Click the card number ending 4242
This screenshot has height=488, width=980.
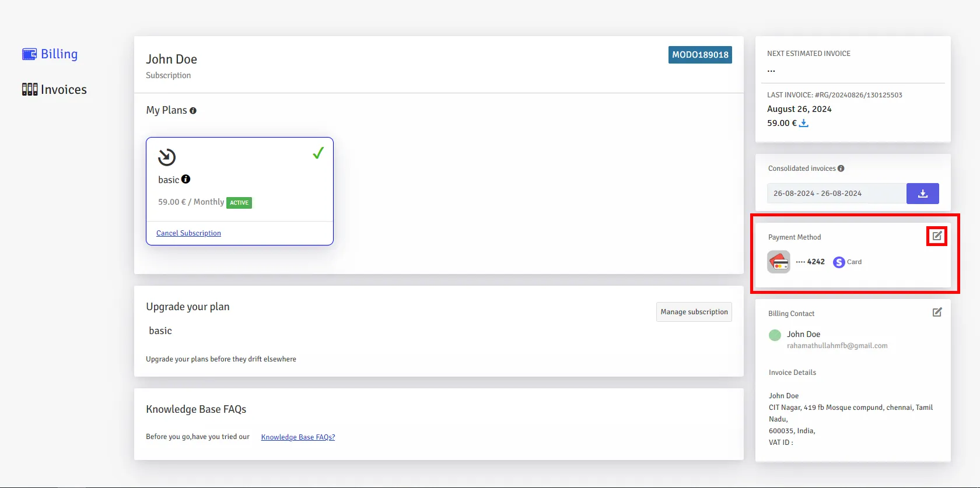click(810, 262)
